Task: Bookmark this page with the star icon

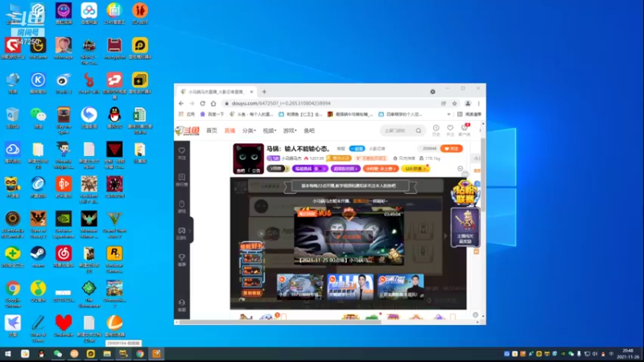Action: [454, 104]
